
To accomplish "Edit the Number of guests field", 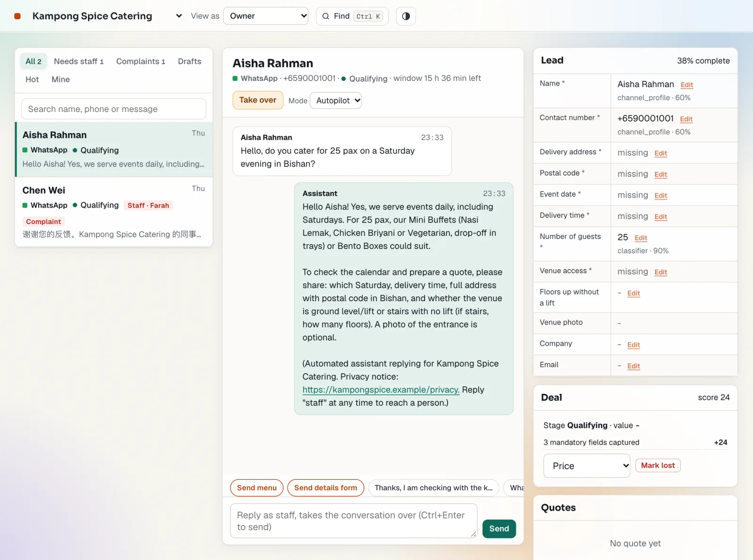I will point(641,238).
